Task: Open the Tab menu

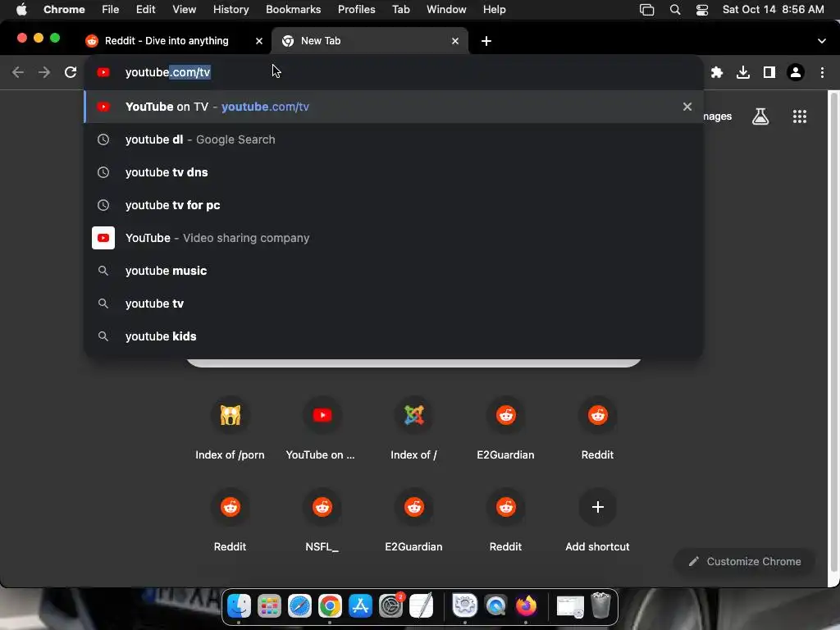Action: (x=400, y=9)
